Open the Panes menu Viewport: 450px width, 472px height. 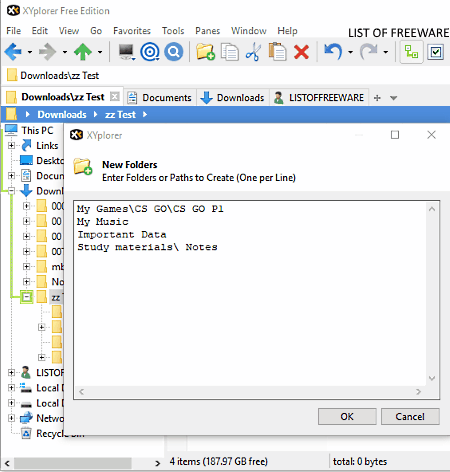[x=207, y=31]
